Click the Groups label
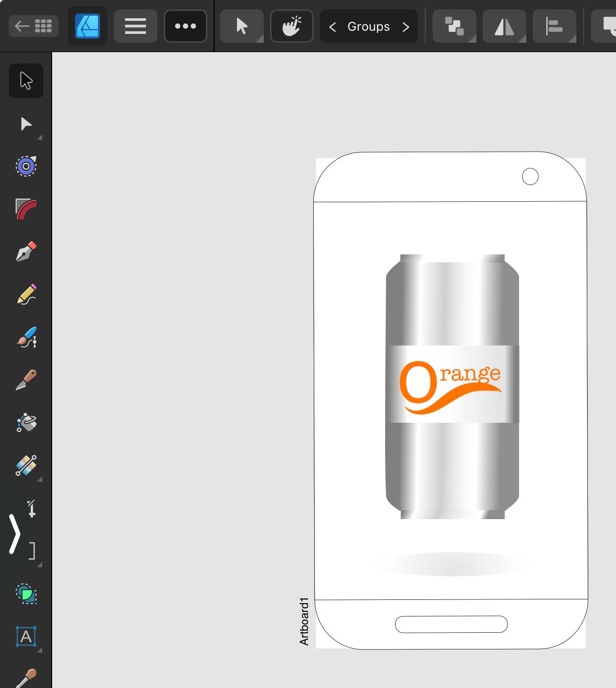This screenshot has width=616, height=688. (368, 27)
